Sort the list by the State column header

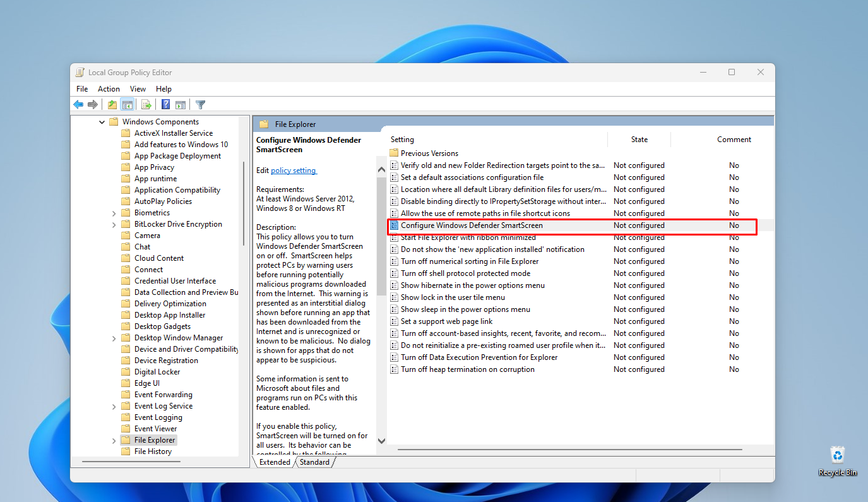[x=639, y=140]
